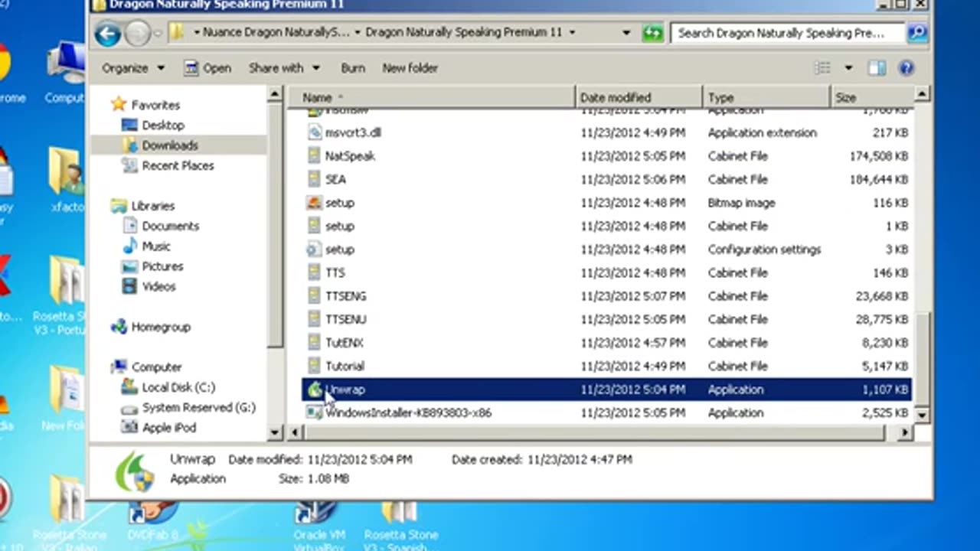980x551 pixels.
Task: Create a New folder
Action: [410, 68]
